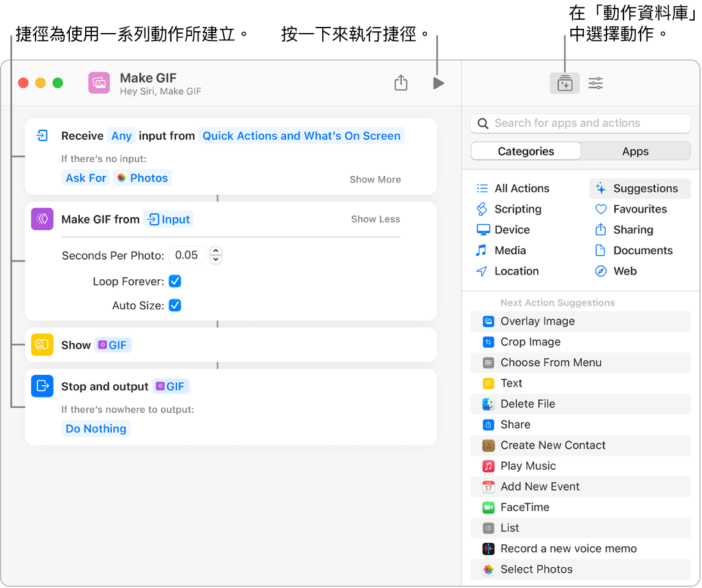The image size is (702, 588).
Task: Select the Categories tab
Action: pyautogui.click(x=525, y=151)
